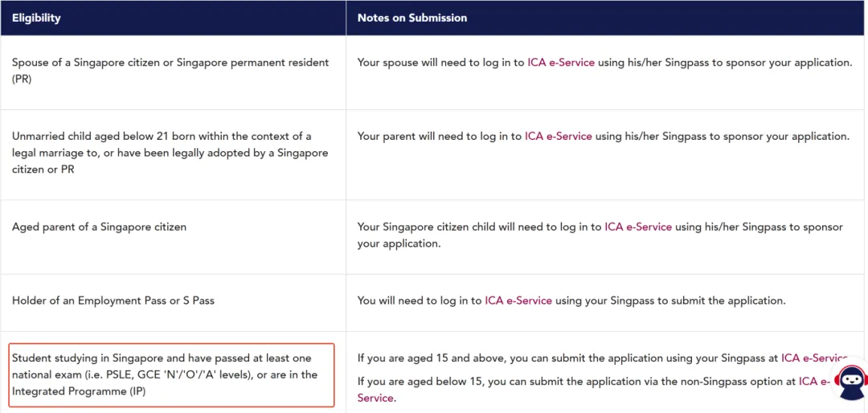Viewport: 868px width, 413px height.
Task: Visit ICA e-Service link for aged 15 and above
Action: [813, 358]
